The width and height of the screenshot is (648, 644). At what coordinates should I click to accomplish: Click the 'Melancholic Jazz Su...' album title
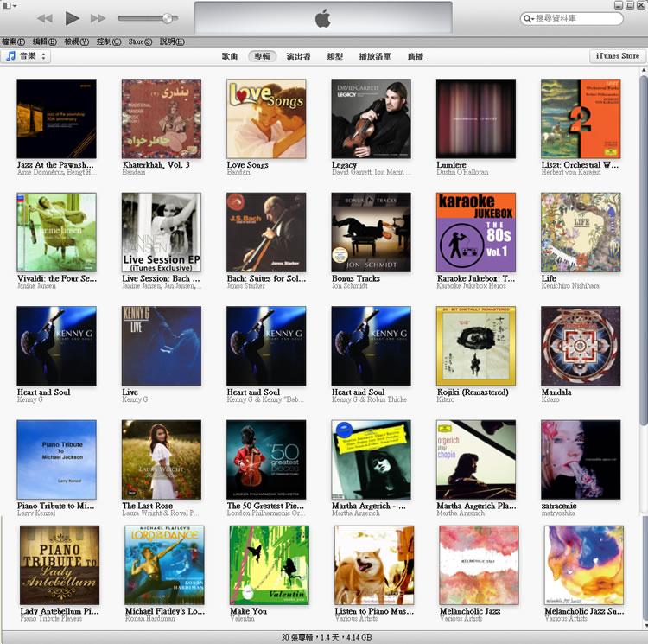pos(584,611)
